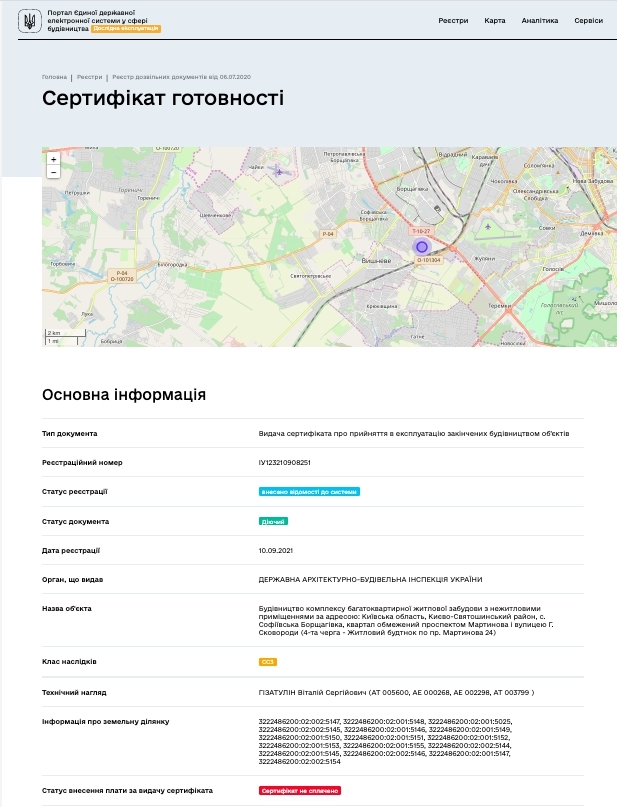Image resolution: width=617 pixels, height=807 pixels.
Task: Click the 'внесено відомості до системи' status badge
Action: (x=309, y=492)
